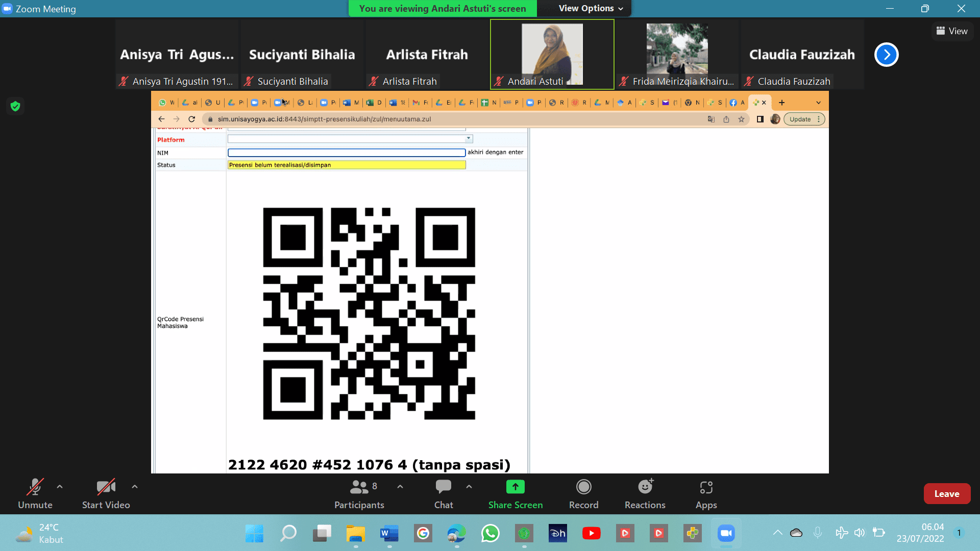Click the green encryption shield icon

[x=15, y=106]
